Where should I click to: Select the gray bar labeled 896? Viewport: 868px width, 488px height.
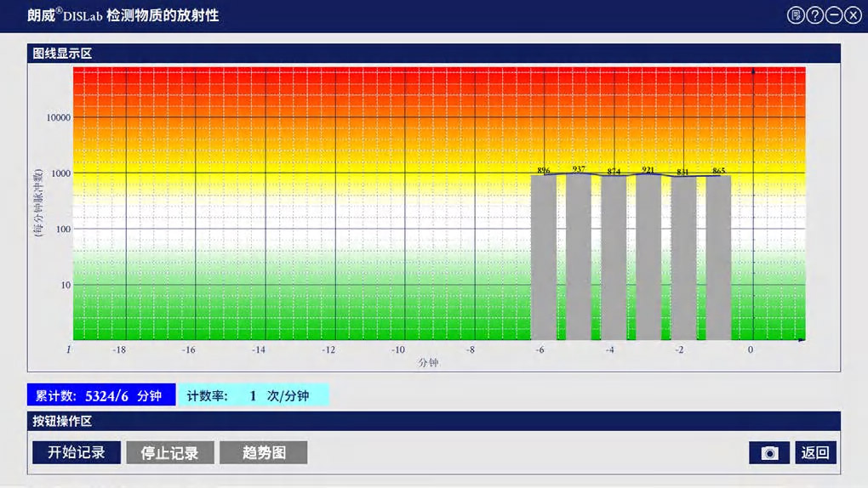(x=544, y=258)
